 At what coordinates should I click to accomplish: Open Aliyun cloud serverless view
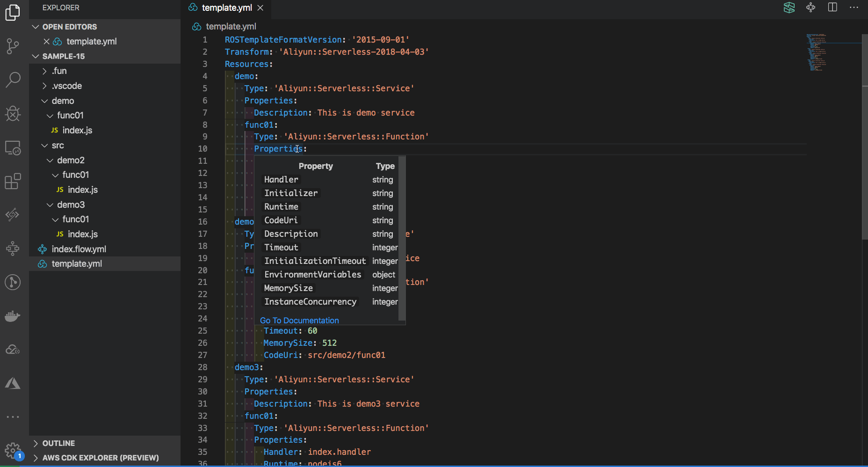(13, 350)
